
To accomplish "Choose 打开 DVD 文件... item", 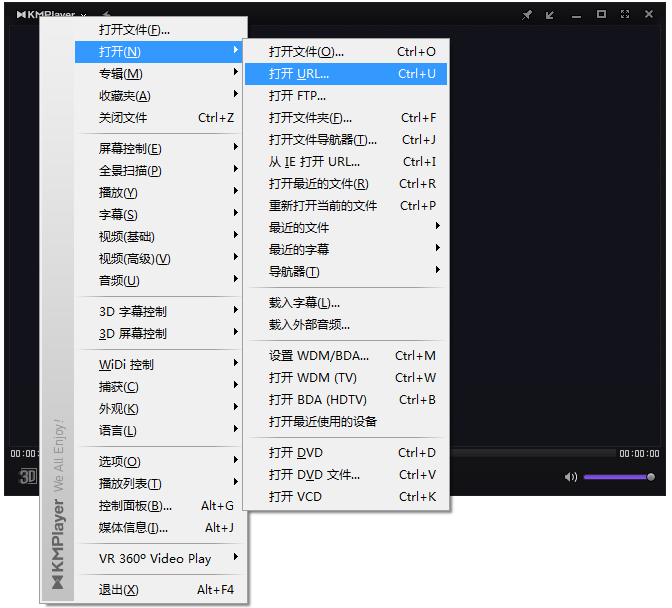I will (x=346, y=475).
